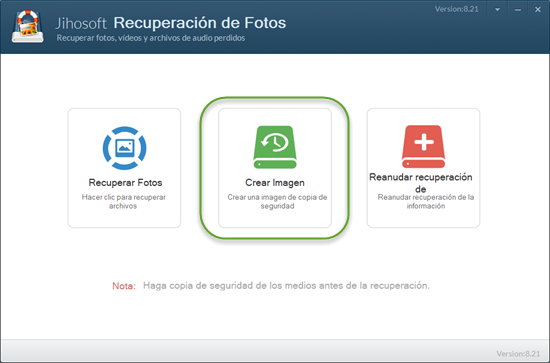The width and height of the screenshot is (550, 363).
Task: Click the 'Recuperar fotos, vídeos y archivos' subtitle
Action: 151,38
